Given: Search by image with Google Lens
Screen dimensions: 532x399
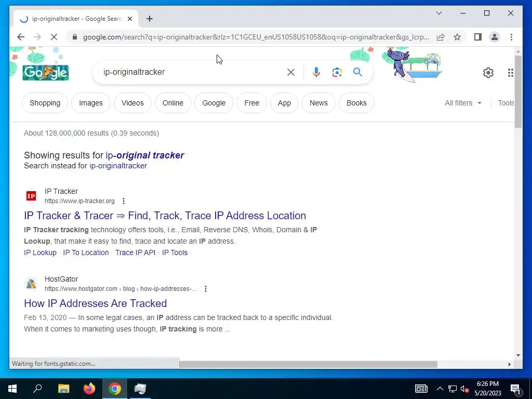Looking at the screenshot, I should coord(337,72).
